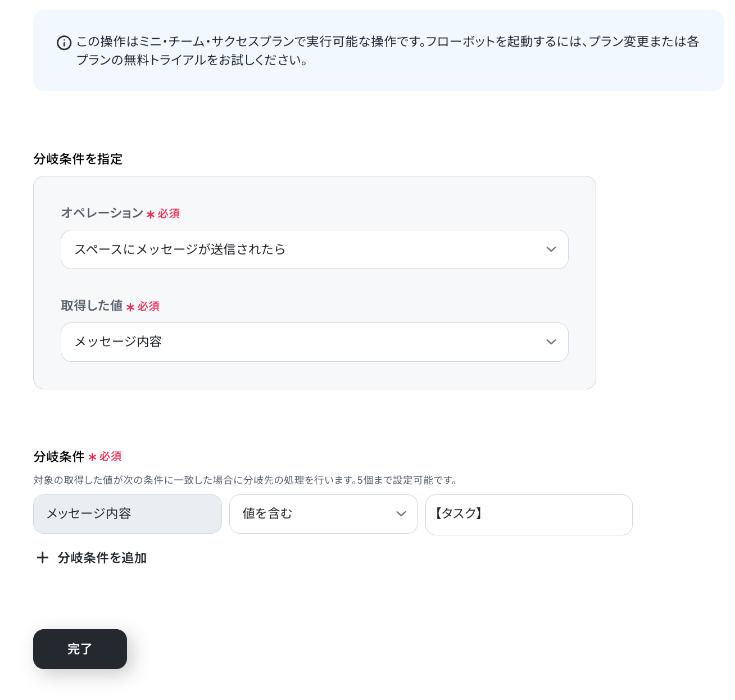735x700 pixels.
Task: Click the 分岐条件を指定 heading
Action: tap(78, 159)
